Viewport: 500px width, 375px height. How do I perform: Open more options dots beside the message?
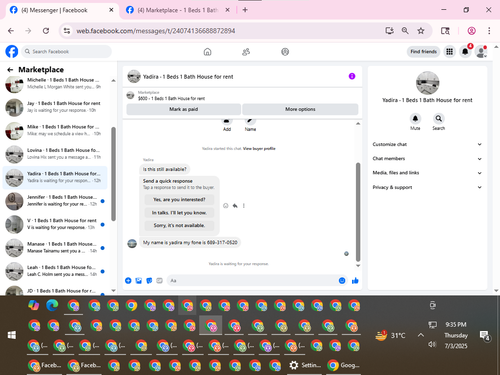pos(244,206)
